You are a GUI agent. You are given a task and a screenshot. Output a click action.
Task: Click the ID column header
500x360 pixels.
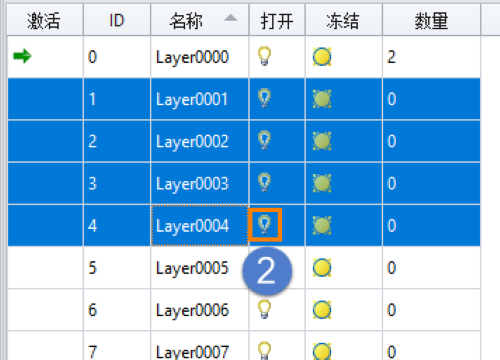117,20
